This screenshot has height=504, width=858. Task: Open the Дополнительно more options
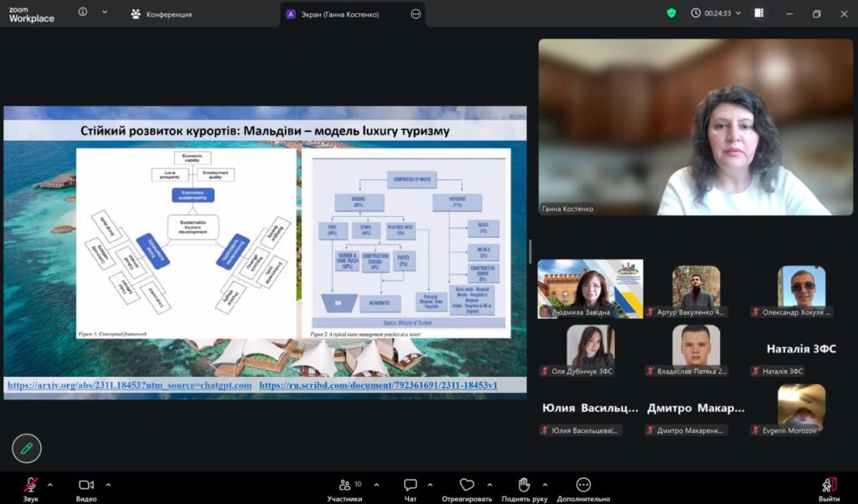coord(583,485)
